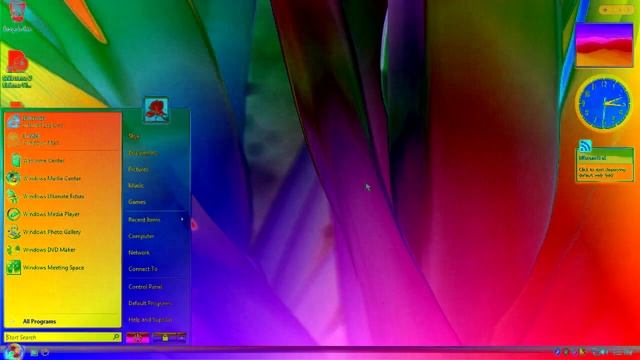Open Computer from the Start menu
The width and height of the screenshot is (640, 360).
click(x=141, y=236)
